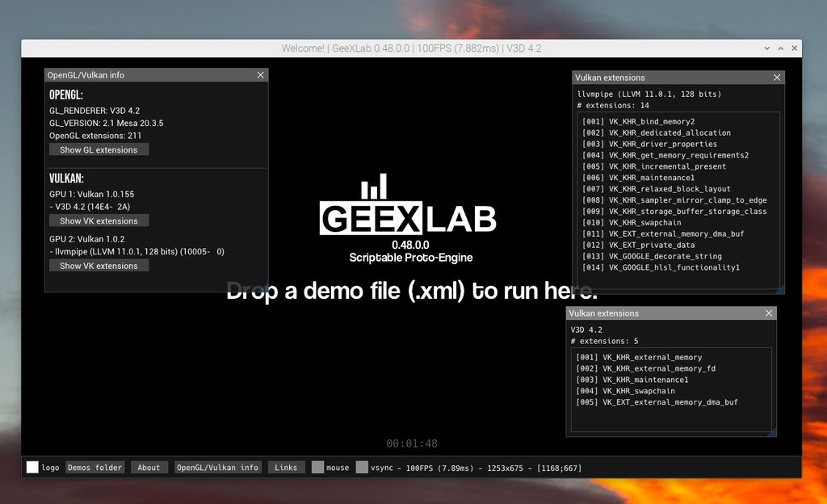The width and height of the screenshot is (827, 504).
Task: Close the OpenGL/Vulkan info panel
Action: click(x=261, y=75)
